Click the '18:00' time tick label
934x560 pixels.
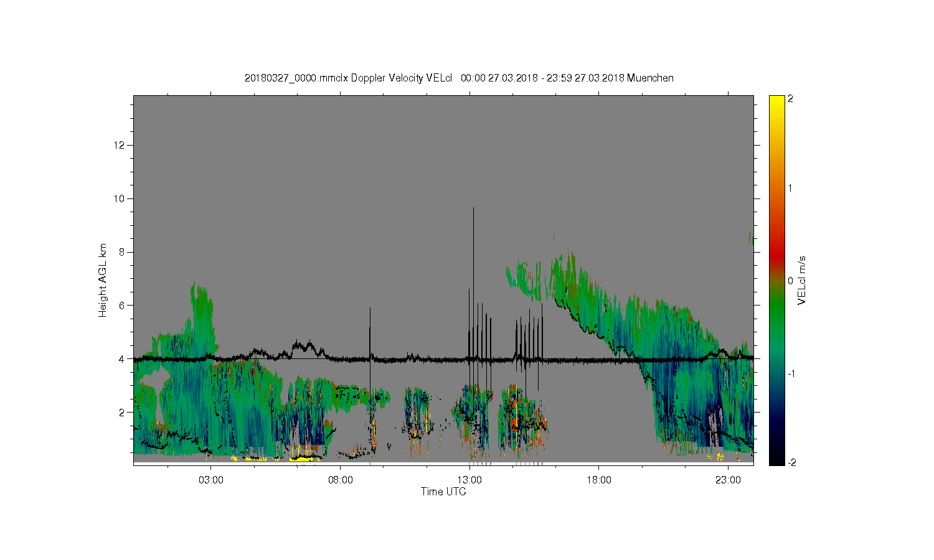tap(599, 480)
